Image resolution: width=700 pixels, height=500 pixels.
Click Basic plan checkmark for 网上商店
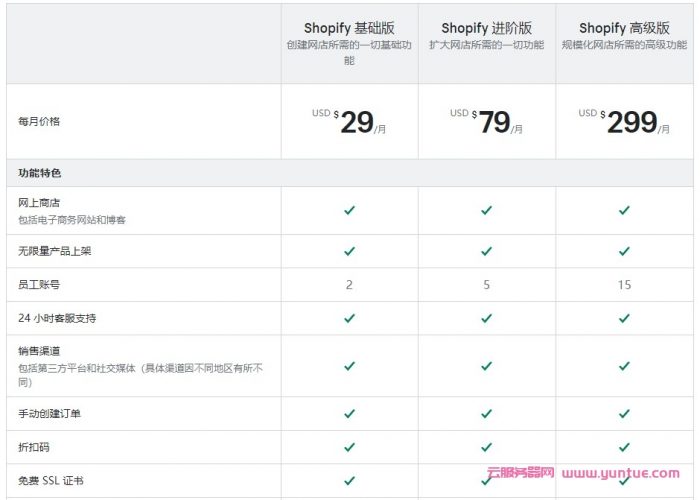(x=349, y=210)
